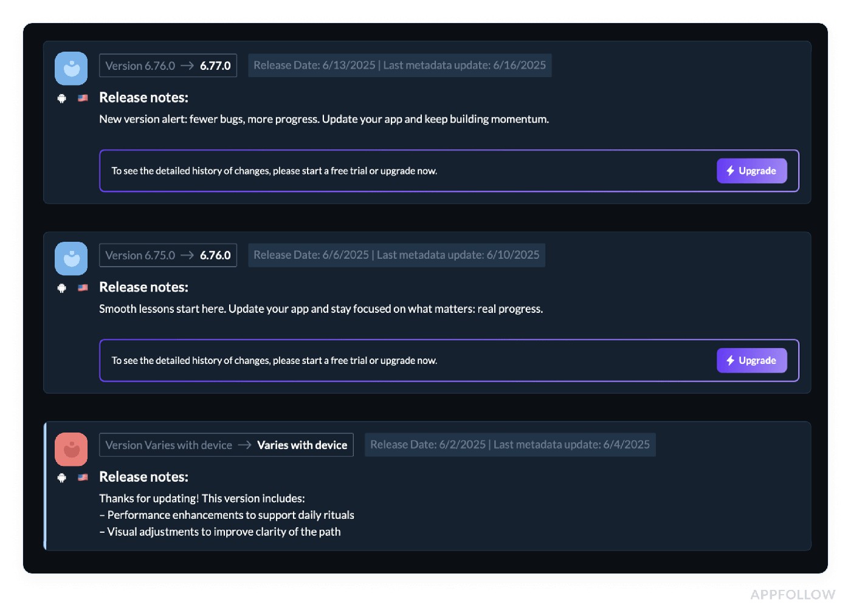Click the release note about smooth lessons

pos(321,309)
